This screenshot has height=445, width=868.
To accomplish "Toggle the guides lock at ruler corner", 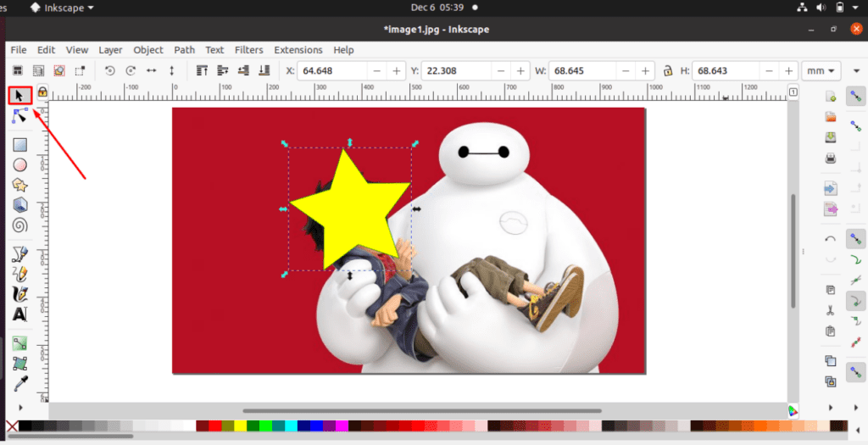I will (x=42, y=92).
